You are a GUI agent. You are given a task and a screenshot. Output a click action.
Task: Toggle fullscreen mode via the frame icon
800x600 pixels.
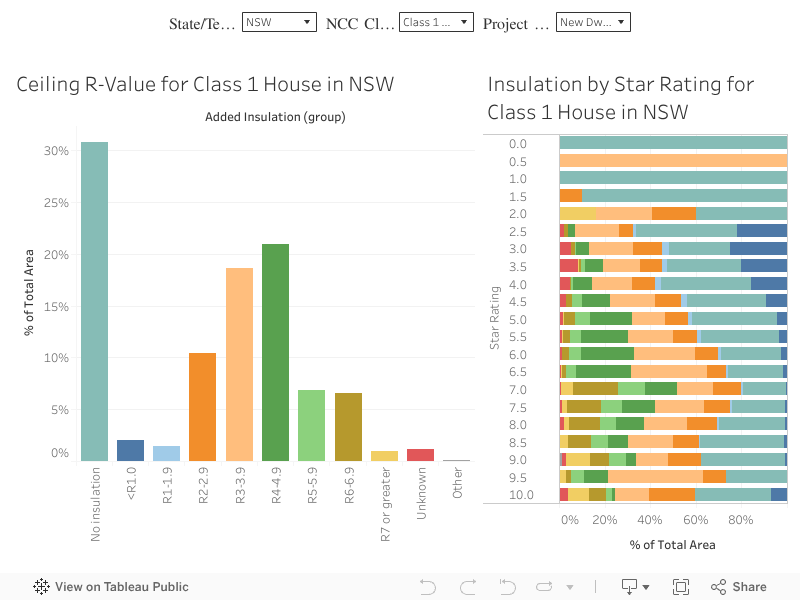point(681,586)
